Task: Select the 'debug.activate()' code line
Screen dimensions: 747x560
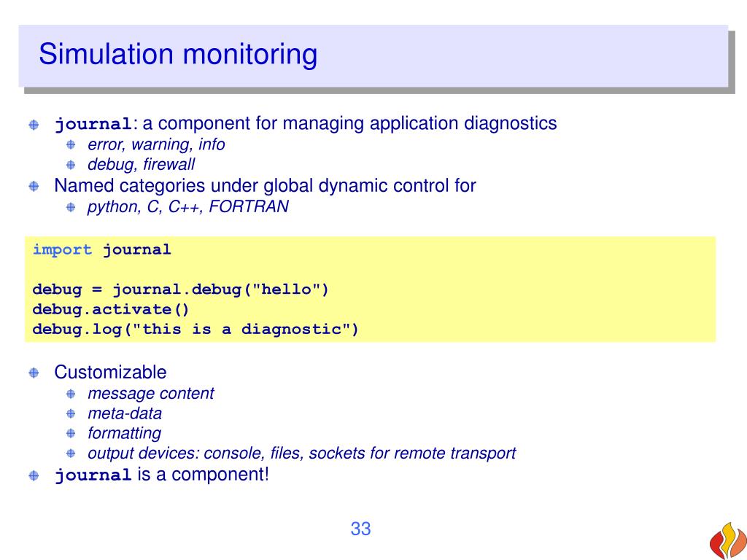Action: 111,309
